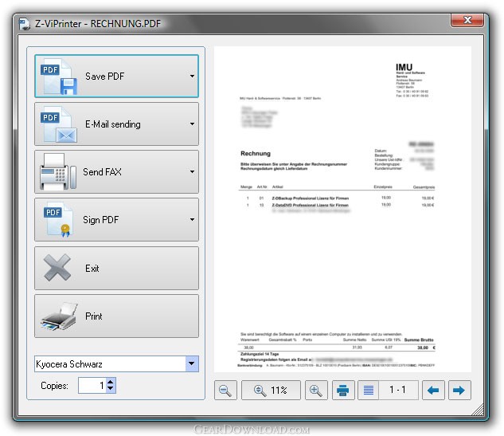Decrease copies with the down stepper arrow
504x436 pixels.
[x=110, y=388]
